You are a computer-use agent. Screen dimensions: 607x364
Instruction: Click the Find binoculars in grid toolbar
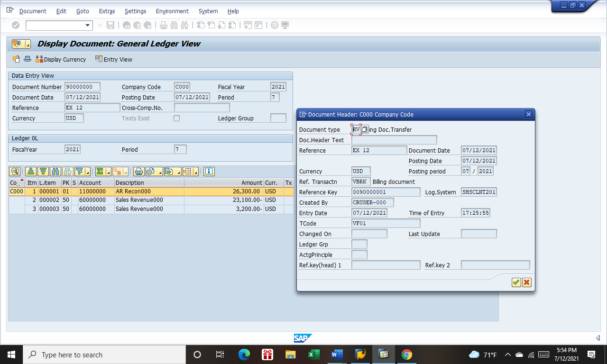click(55, 171)
